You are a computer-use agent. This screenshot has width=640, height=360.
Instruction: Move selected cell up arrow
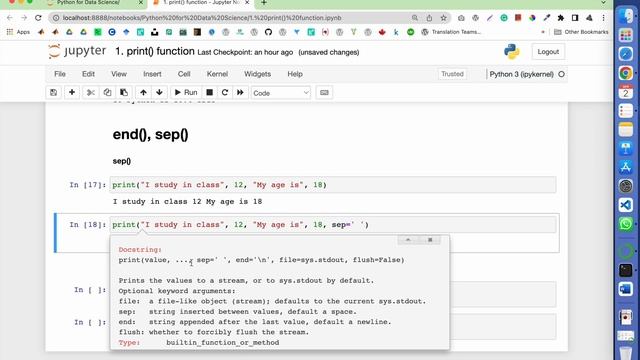(x=143, y=93)
